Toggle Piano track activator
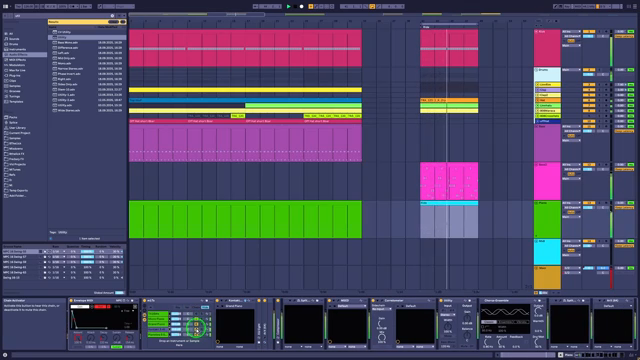Viewport: 640px width, 360px height. pos(589,203)
